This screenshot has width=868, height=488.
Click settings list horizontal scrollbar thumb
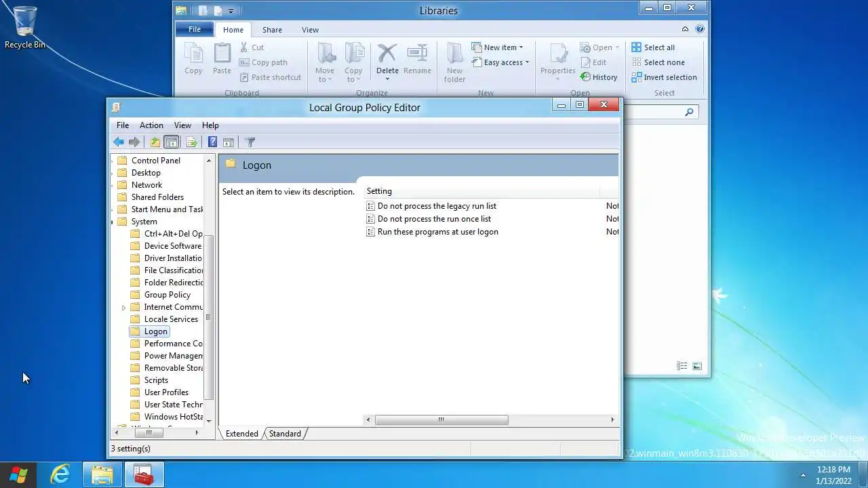[441, 420]
